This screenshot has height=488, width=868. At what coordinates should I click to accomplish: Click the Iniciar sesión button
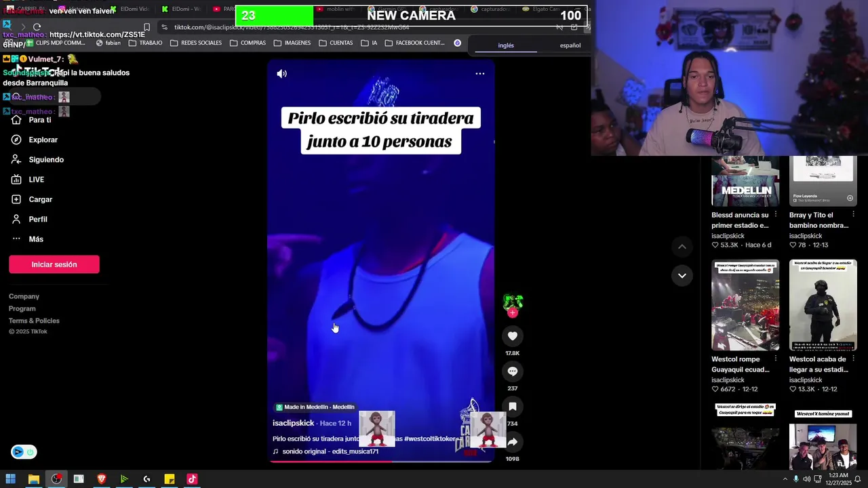pos(54,264)
